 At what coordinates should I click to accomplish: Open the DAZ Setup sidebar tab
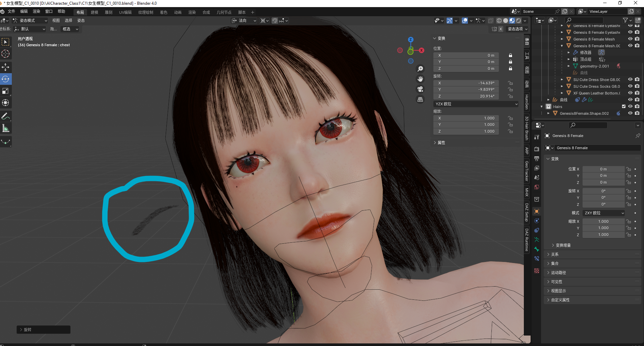[x=527, y=212]
